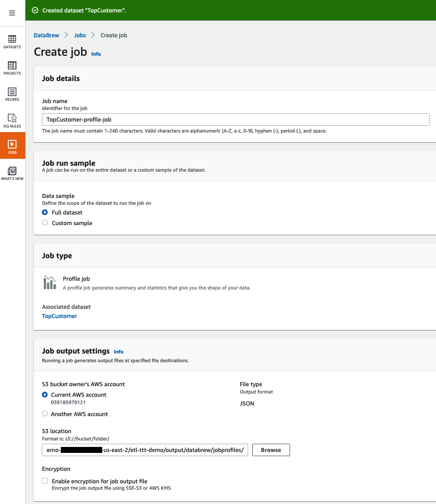This screenshot has height=504, width=436.
Task: Open the hamburger navigation menu
Action: point(12,13)
